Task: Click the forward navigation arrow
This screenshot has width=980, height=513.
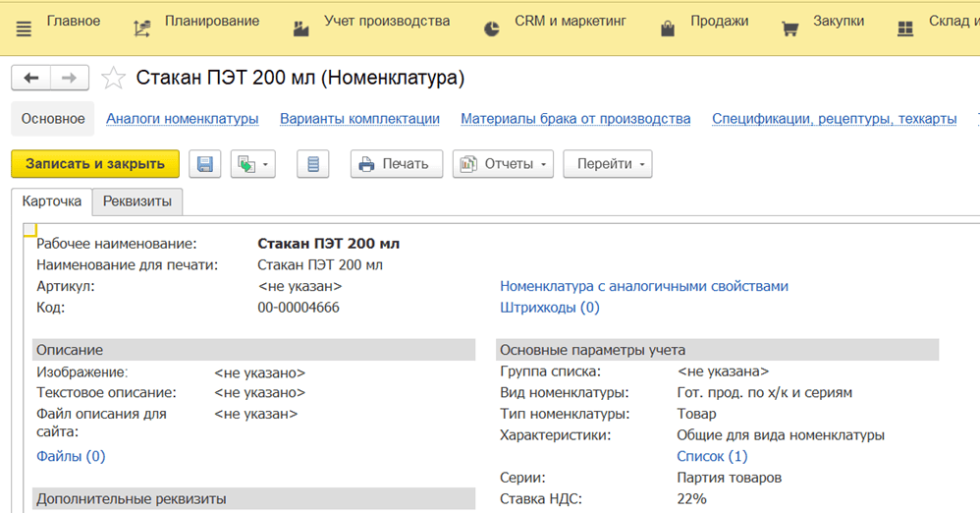Action: pos(69,79)
